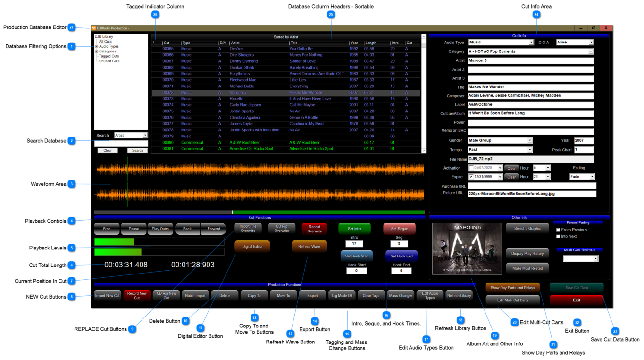644x360 pixels.
Task: Click the Delete cut button
Action: pyautogui.click(x=225, y=296)
